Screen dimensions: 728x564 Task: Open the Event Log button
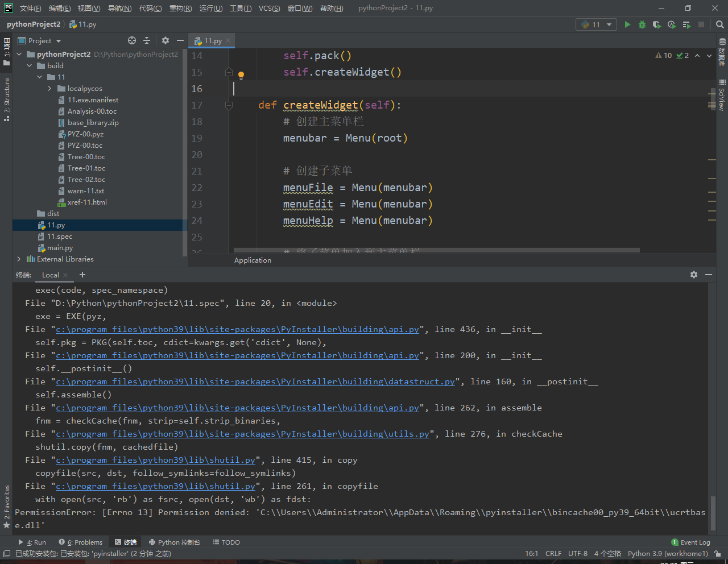coord(690,542)
